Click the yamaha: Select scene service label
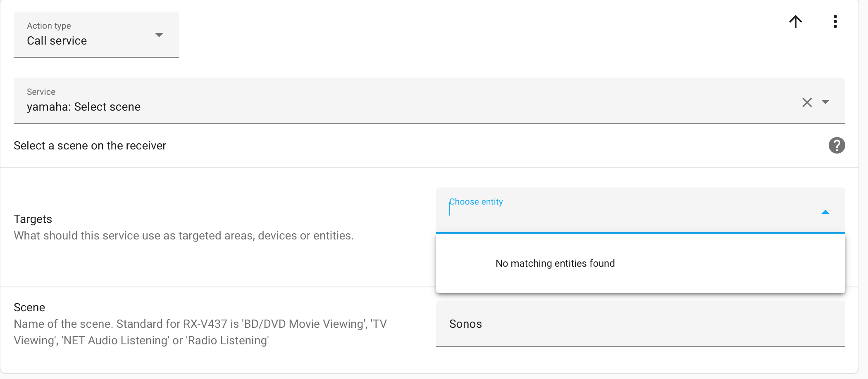Screen dimensions: 868x379 (x=83, y=107)
